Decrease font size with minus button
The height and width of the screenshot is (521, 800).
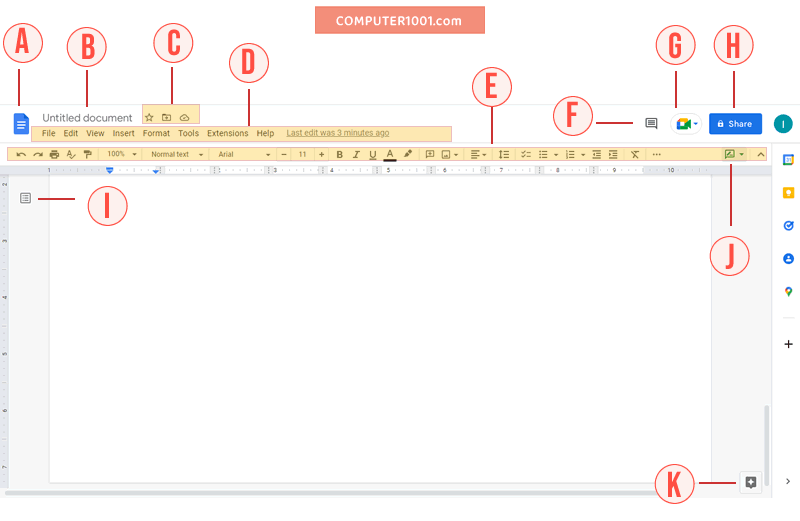point(284,154)
